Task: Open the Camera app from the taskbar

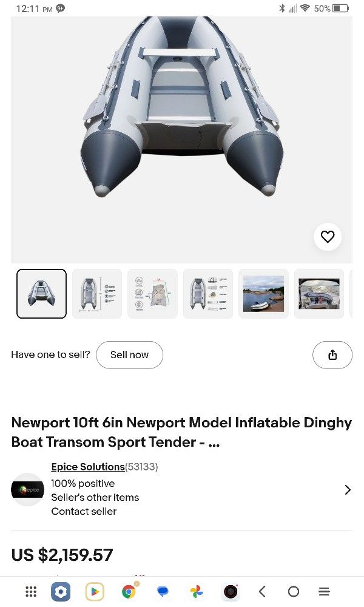Action: (x=230, y=592)
